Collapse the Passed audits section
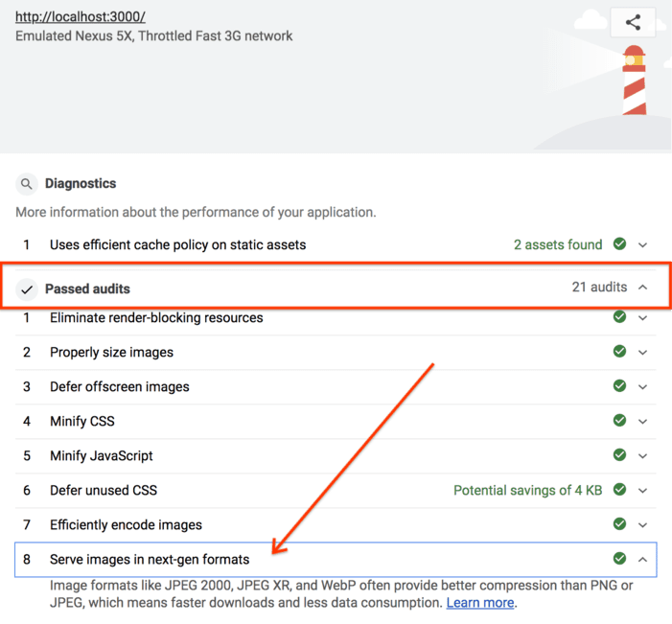The image size is (672, 624). click(x=643, y=288)
